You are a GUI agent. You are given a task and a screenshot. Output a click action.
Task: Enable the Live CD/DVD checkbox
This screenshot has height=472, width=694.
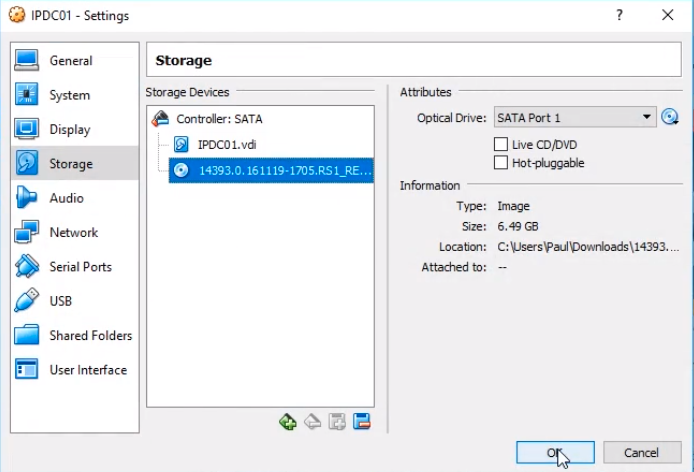click(x=502, y=145)
